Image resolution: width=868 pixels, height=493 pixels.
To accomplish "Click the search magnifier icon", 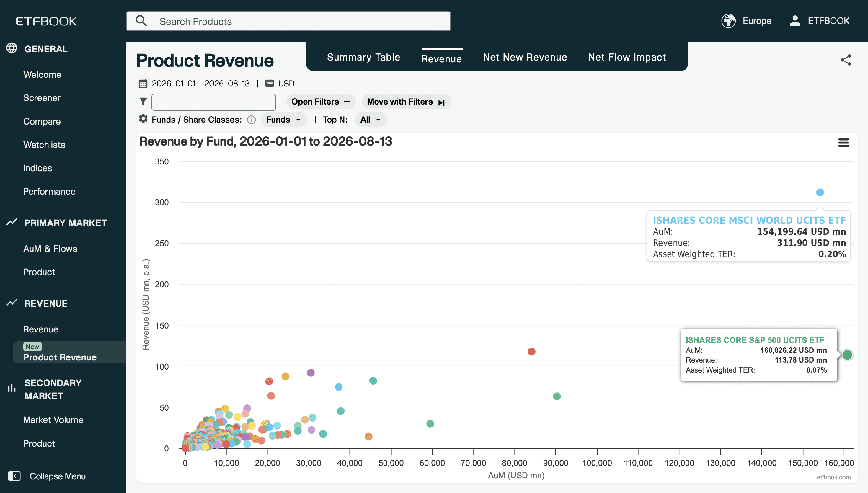I will click(141, 21).
